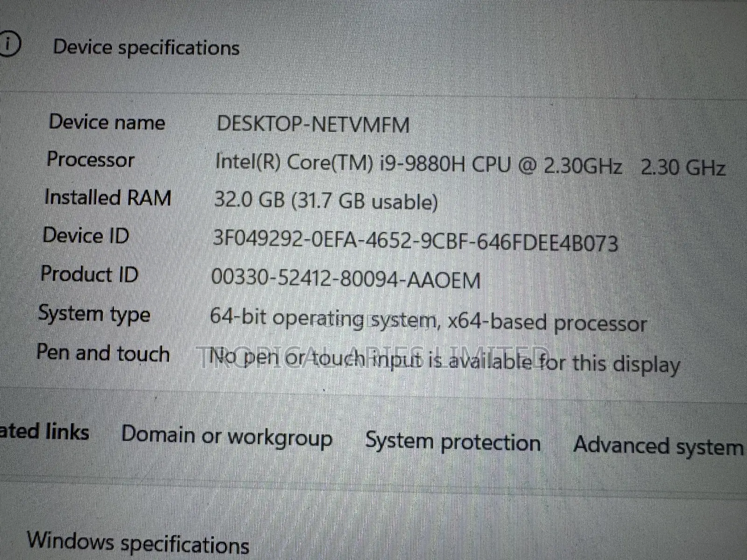The height and width of the screenshot is (560, 747).
Task: Select the processor value Intel(R) Core(TM) i9-9880H
Action: pos(470,165)
